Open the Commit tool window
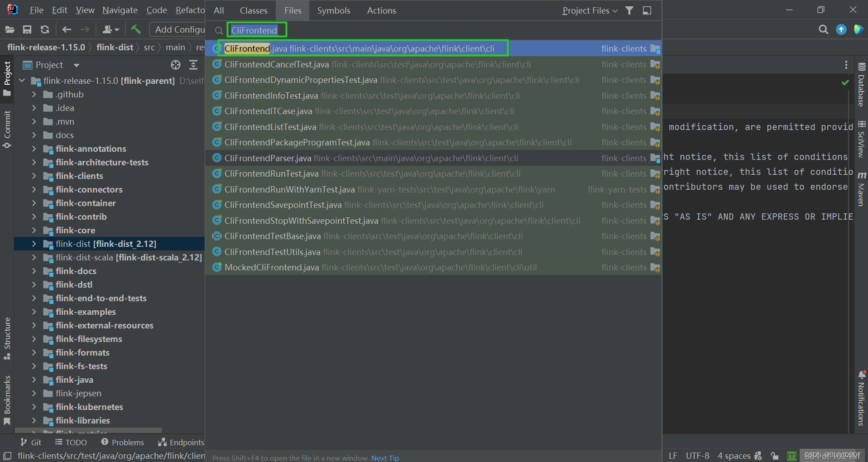 [7, 130]
